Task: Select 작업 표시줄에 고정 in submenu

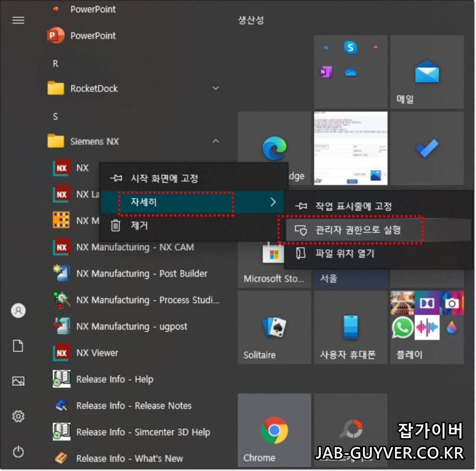Action: (379, 206)
